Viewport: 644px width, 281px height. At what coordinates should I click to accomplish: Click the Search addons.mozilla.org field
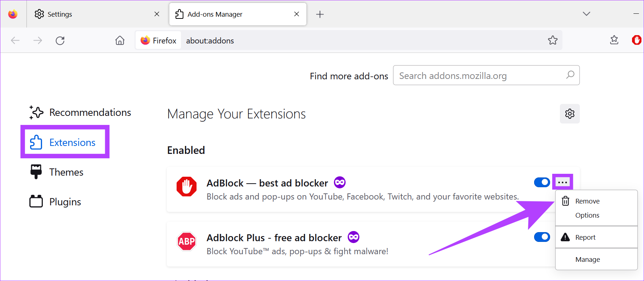(x=479, y=76)
